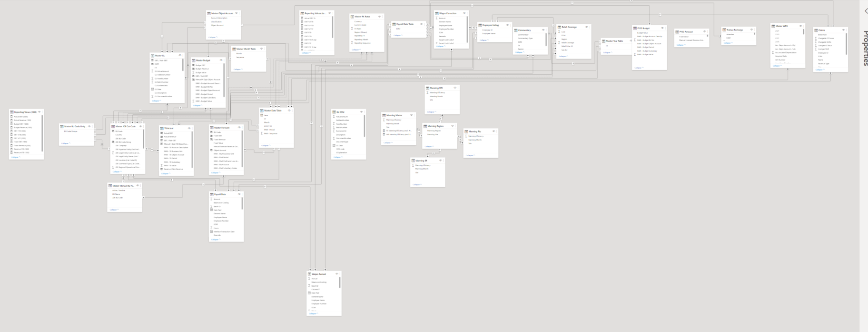Toggle visibility of Payroll Data table

pos(239,194)
